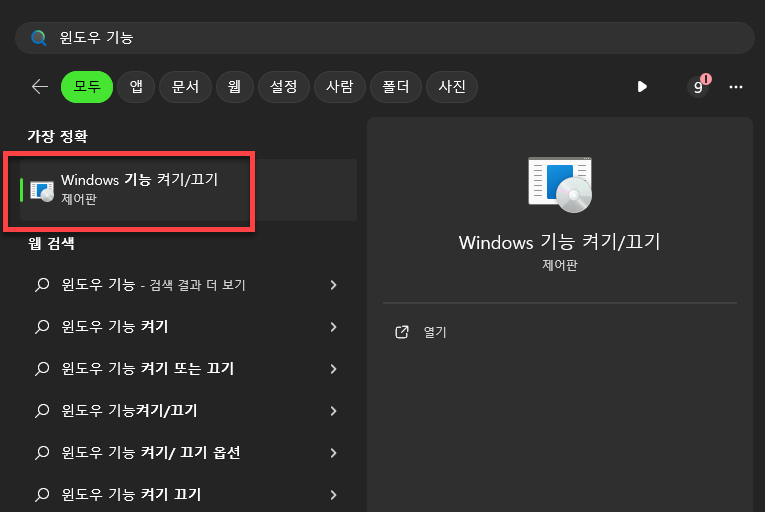Expand chevron for 윈도우 기능 켜기 끄기 row

click(334, 494)
